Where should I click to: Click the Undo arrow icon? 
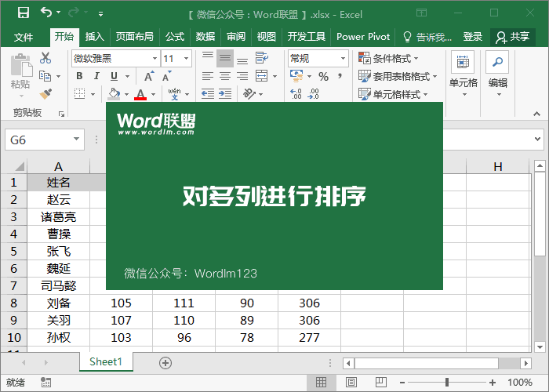coord(46,13)
